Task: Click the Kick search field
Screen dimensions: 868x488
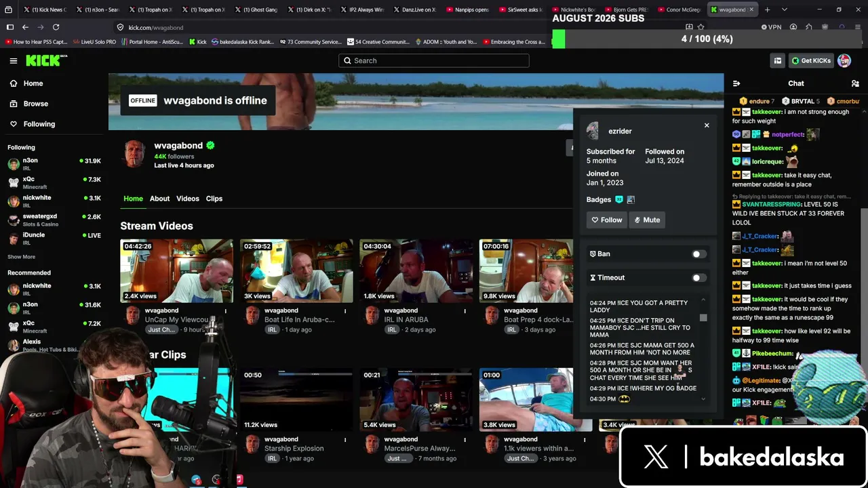Action: (x=434, y=60)
